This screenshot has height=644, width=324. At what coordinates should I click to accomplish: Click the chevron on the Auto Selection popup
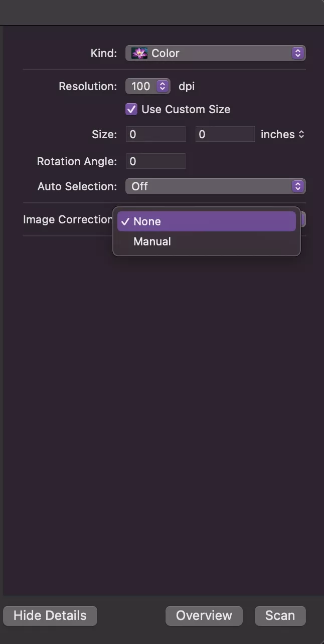(x=298, y=186)
